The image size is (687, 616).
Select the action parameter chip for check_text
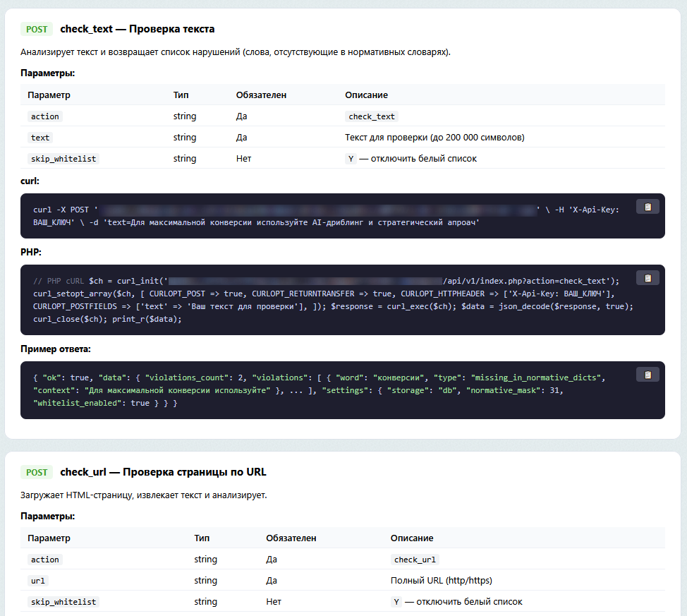pyautogui.click(x=44, y=116)
